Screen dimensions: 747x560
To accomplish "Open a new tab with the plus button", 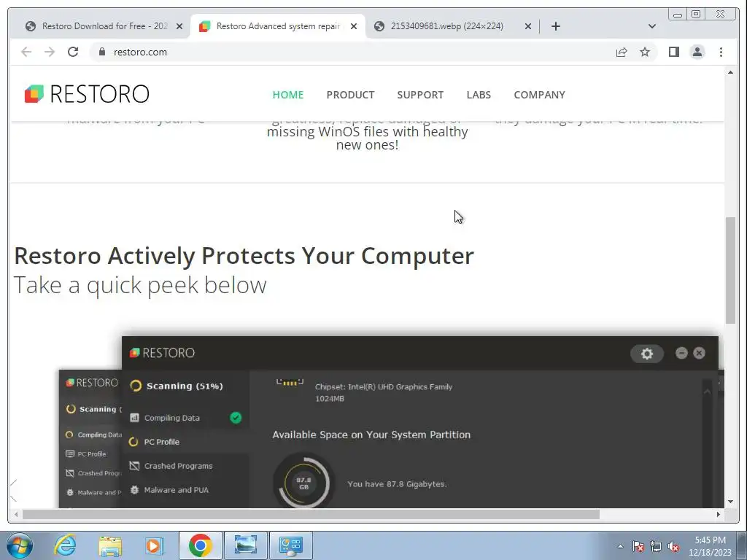I will click(555, 26).
